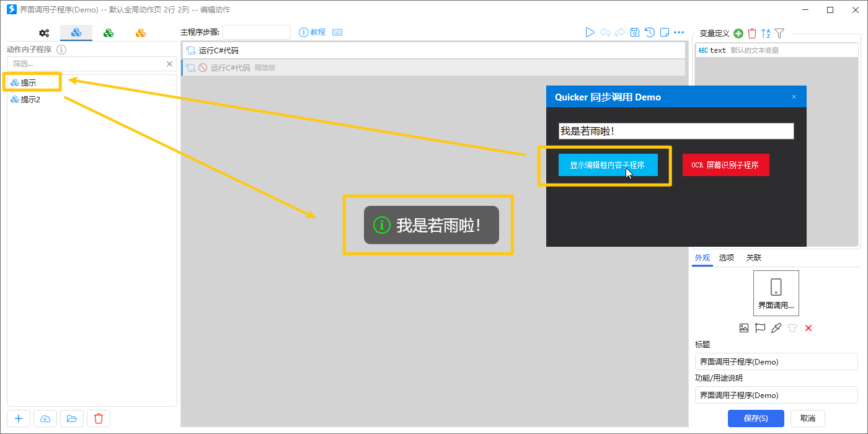Open version history clock icon
868x434 pixels.
650,32
